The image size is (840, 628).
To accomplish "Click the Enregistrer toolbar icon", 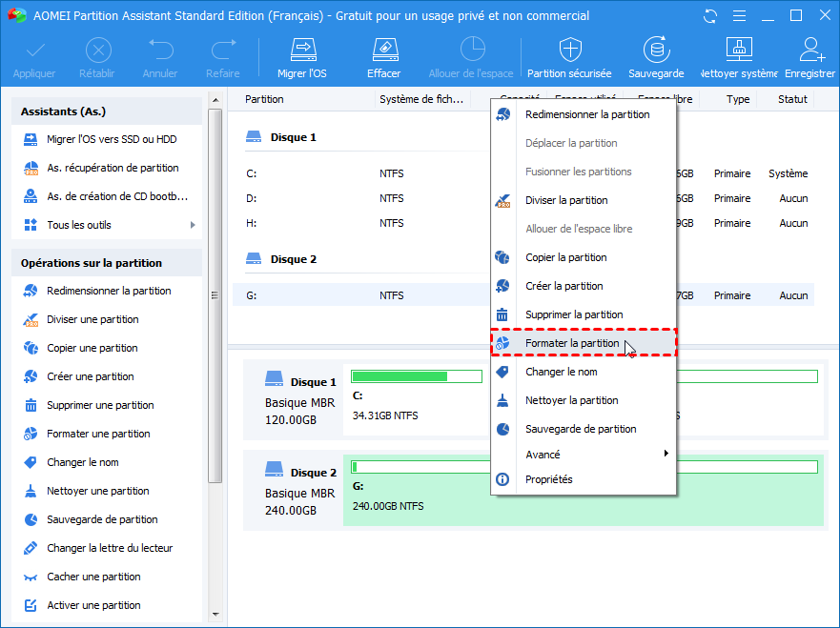I will 811,50.
